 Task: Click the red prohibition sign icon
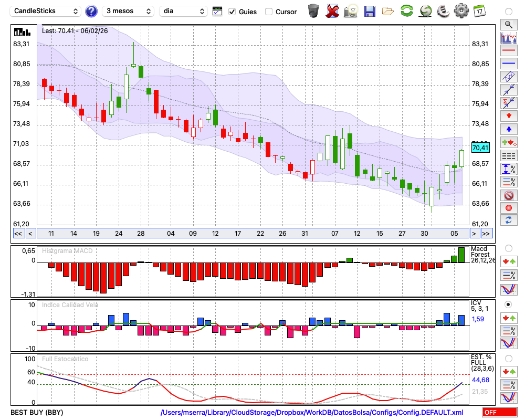[508, 195]
